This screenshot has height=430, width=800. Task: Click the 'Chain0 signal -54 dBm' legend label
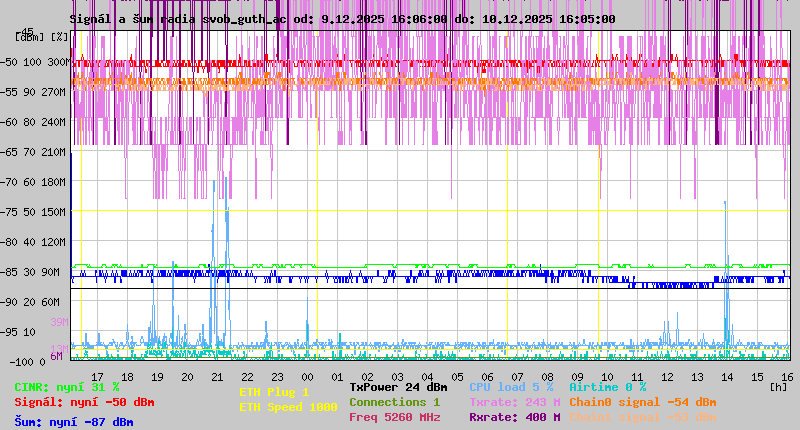pyautogui.click(x=643, y=402)
